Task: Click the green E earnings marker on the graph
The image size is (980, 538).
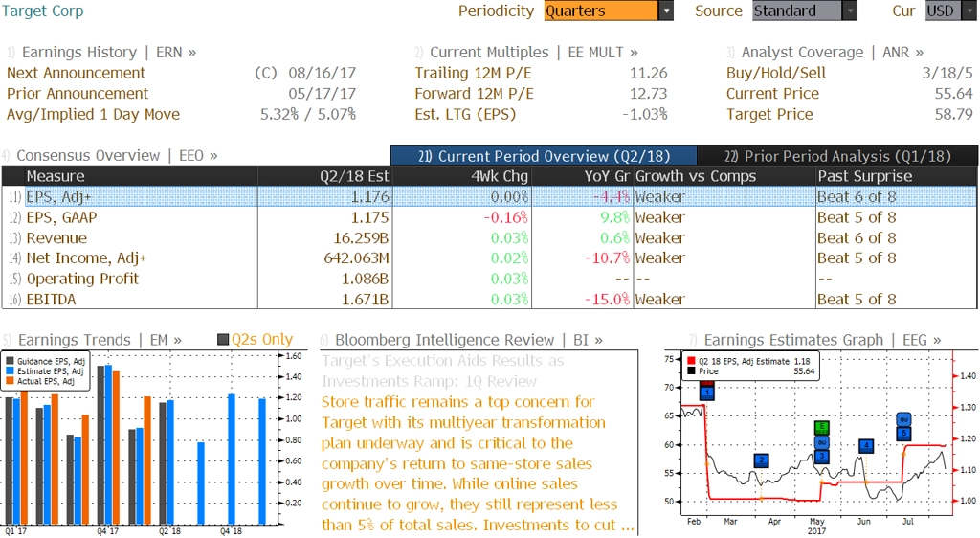Action: pos(822,427)
